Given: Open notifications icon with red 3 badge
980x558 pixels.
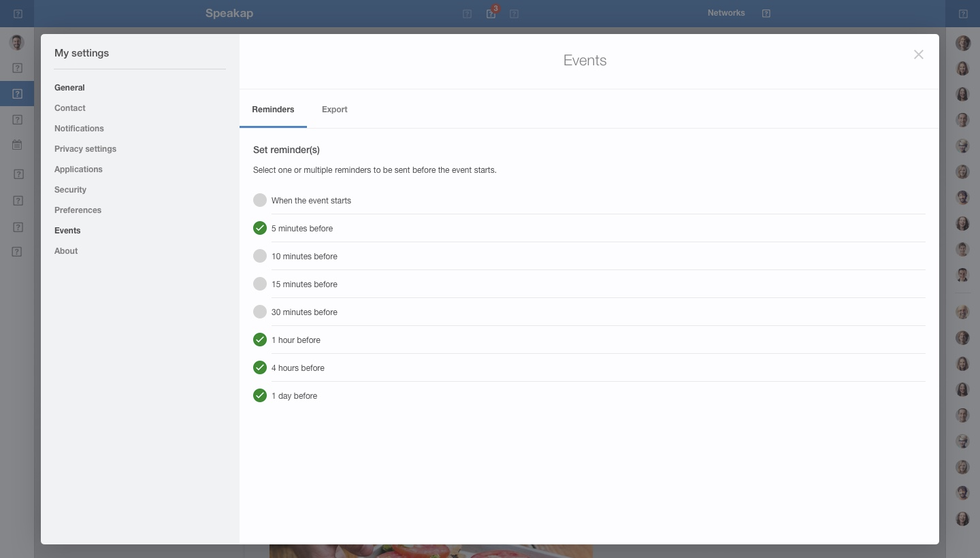Looking at the screenshot, I should tap(491, 14).
